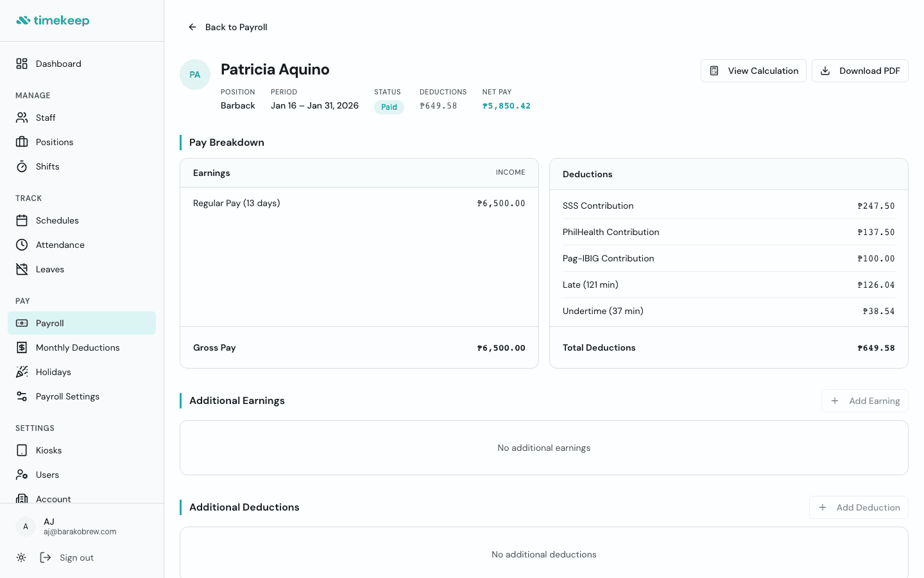Viewport: 924px width, 578px height.
Task: Click the back arrow next to Back to Payroll
Action: coord(192,27)
